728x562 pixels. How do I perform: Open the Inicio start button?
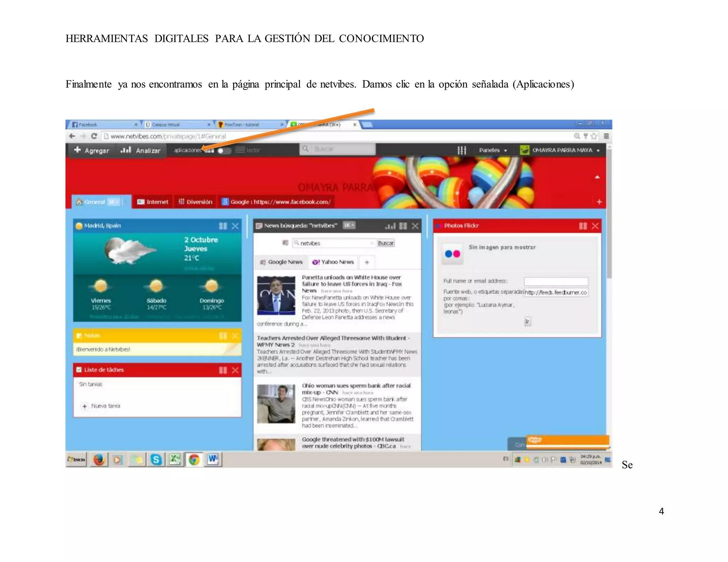tap(76, 459)
